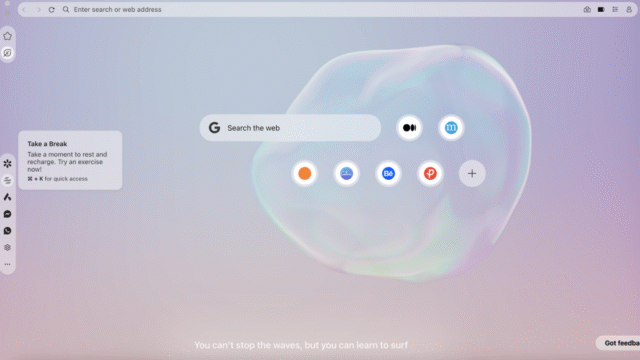Open the orange circle speed dial shortcut

coord(304,173)
